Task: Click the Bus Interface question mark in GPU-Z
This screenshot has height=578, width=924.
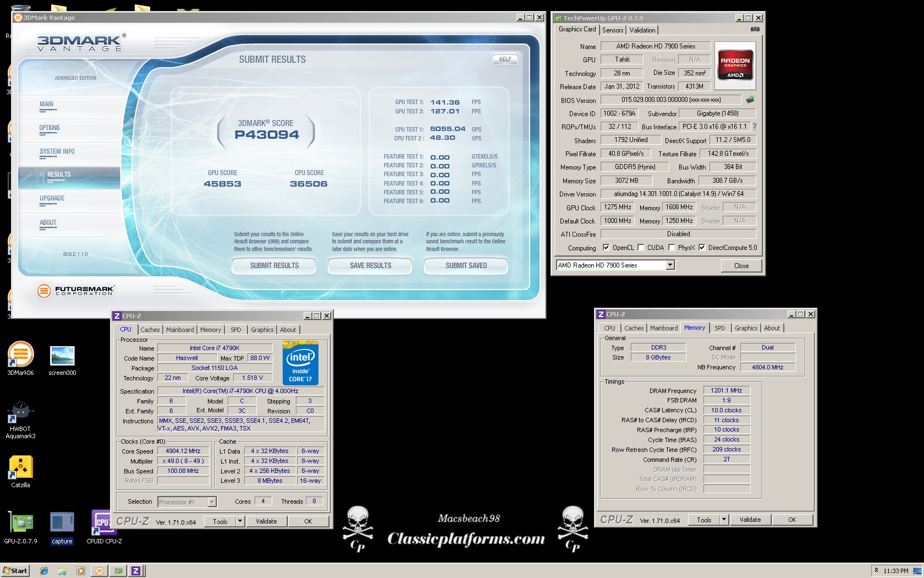Action: click(x=755, y=127)
